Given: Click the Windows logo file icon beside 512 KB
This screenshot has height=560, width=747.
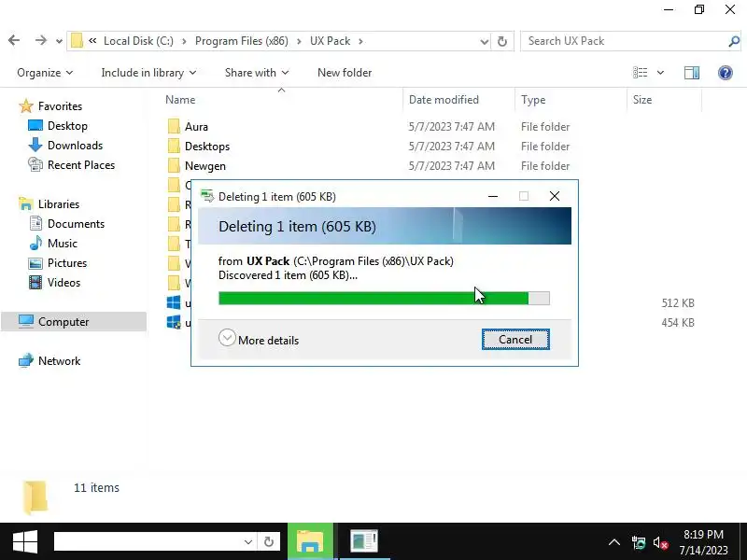Looking at the screenshot, I should 174,302.
